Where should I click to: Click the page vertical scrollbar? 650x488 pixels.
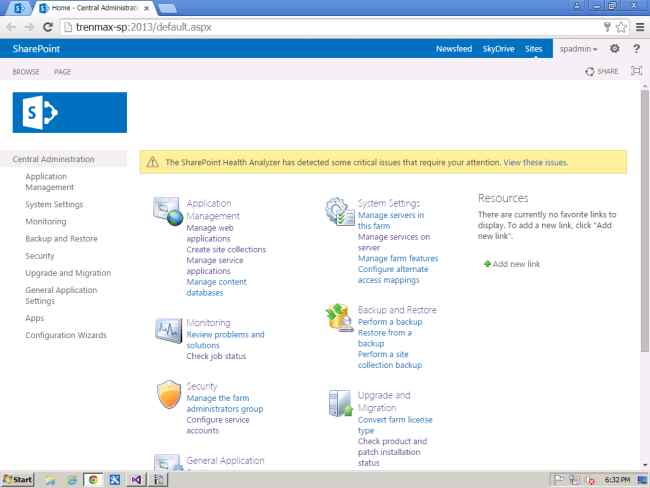(645, 222)
